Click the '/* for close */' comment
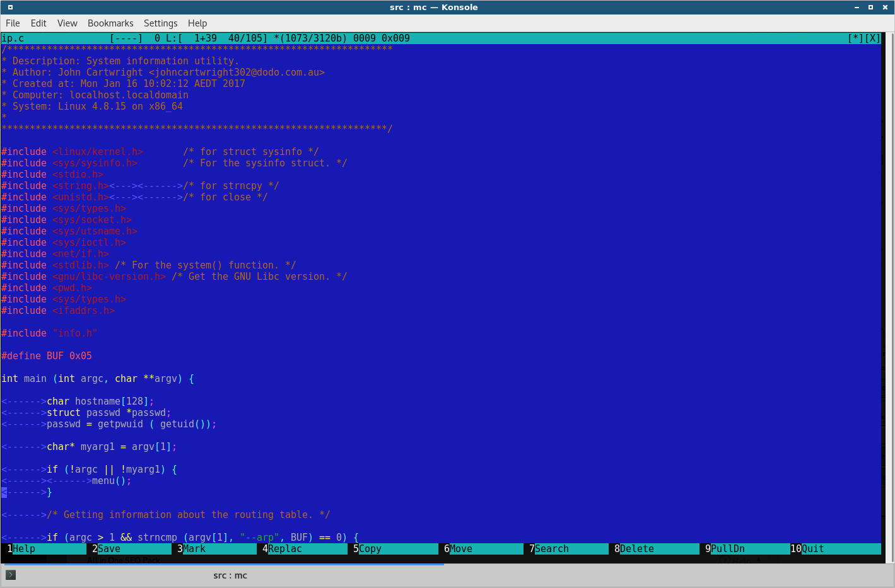 coord(225,197)
